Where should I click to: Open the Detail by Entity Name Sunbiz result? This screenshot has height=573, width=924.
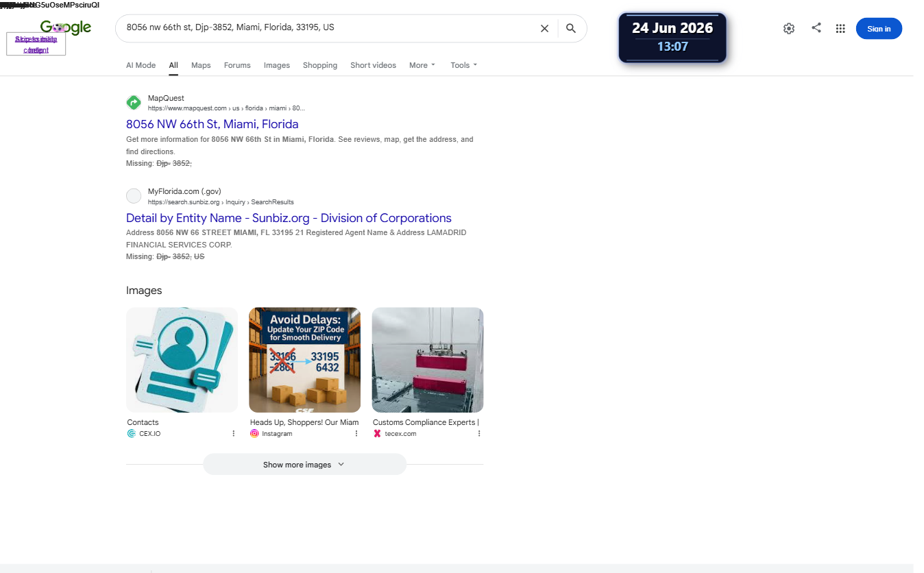point(289,218)
